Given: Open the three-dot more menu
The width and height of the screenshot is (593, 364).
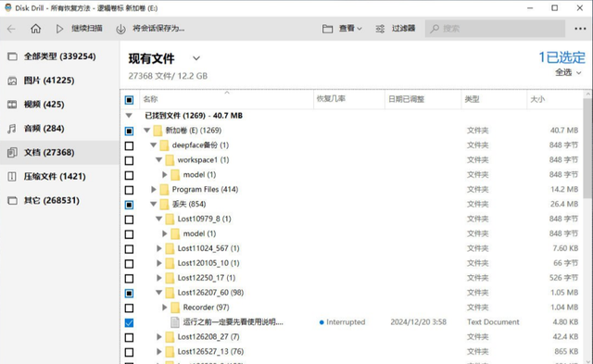Looking at the screenshot, I should coord(580,29).
